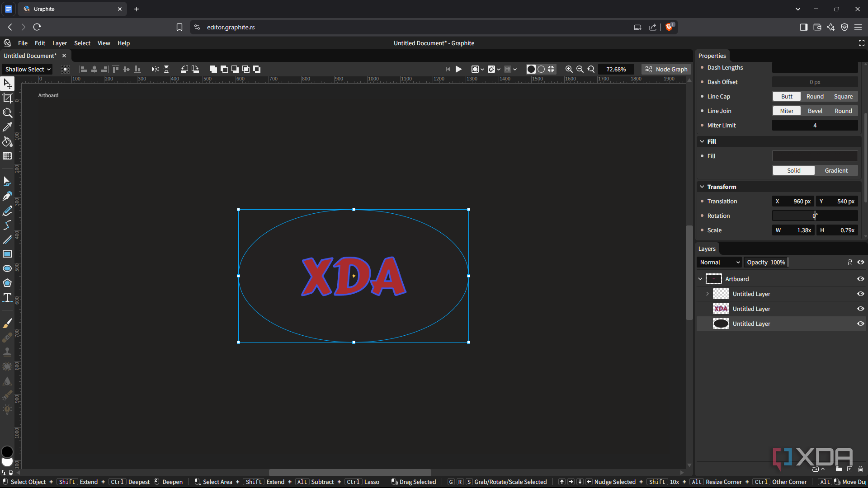
Task: Open the Node Graph
Action: (x=666, y=69)
